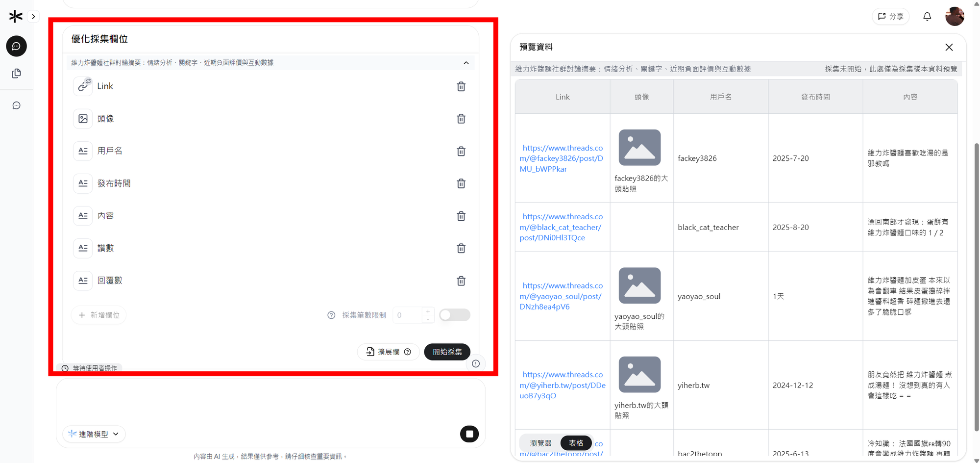Viewport: 980px width, 463px height.
Task: Click the 用戶名 text type icon
Action: pyautogui.click(x=83, y=151)
